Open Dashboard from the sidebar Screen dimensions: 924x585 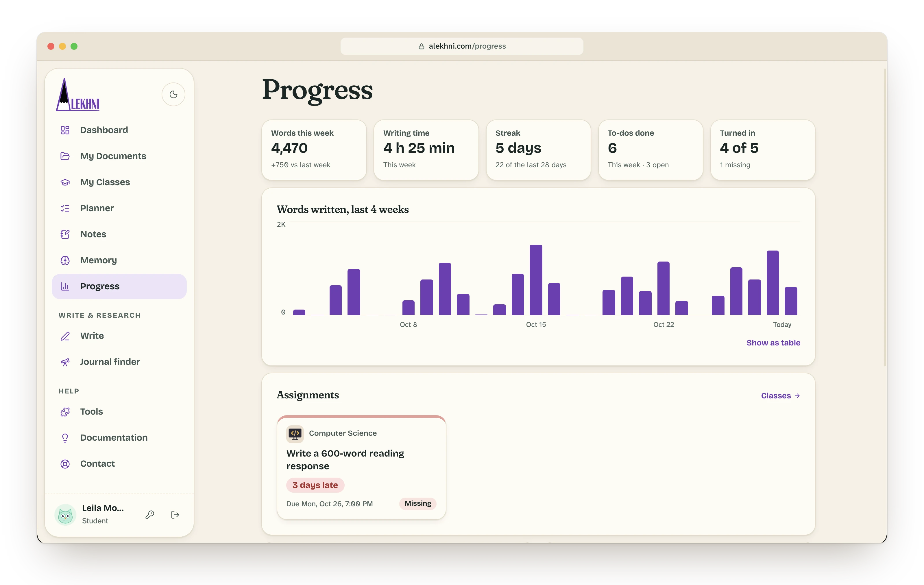coord(119,130)
